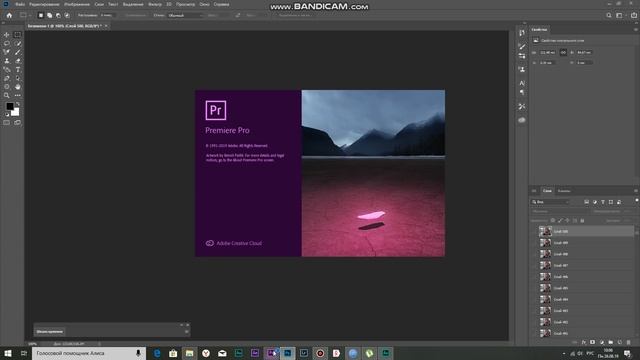Filter layers for pixel layers icon

(587, 202)
